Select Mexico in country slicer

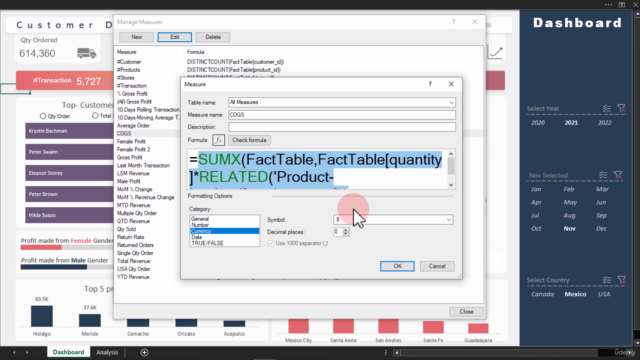point(576,294)
